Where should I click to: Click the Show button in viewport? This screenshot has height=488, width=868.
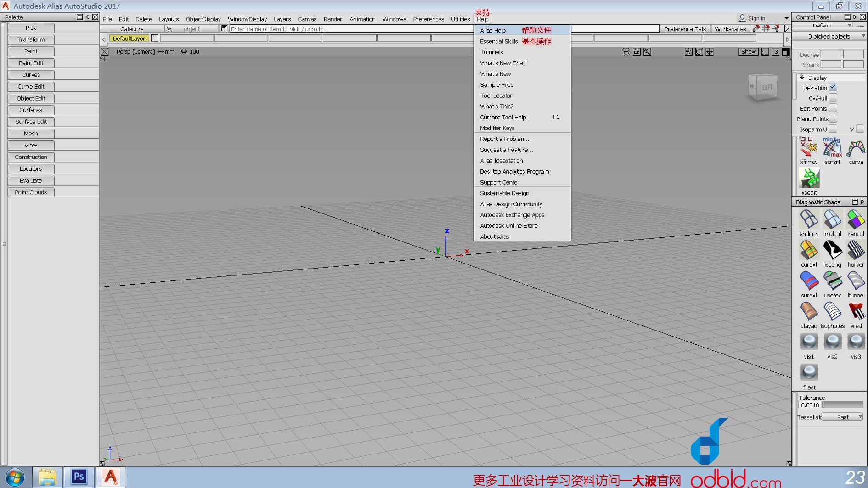748,51
